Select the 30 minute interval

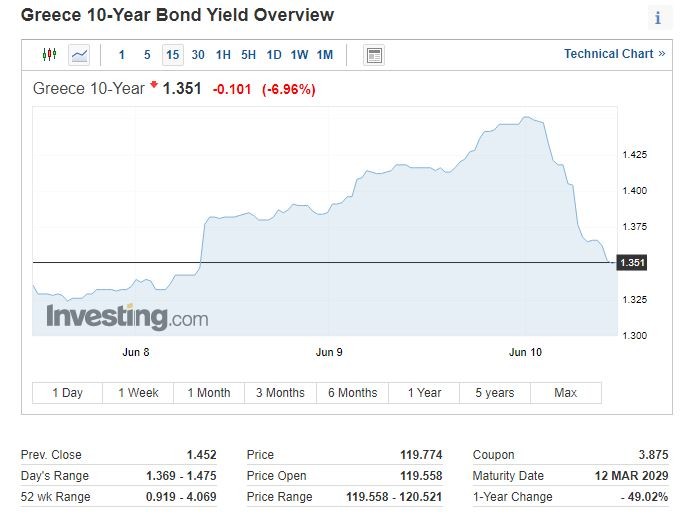[198, 55]
